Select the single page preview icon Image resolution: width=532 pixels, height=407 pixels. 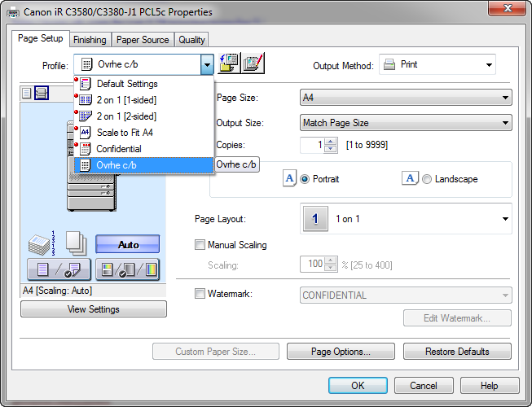pyautogui.click(x=26, y=93)
